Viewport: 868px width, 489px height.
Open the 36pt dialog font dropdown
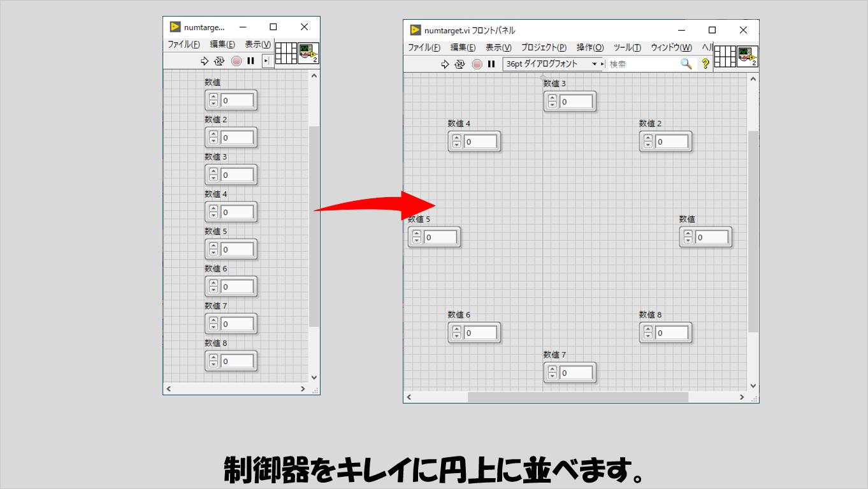click(552, 64)
